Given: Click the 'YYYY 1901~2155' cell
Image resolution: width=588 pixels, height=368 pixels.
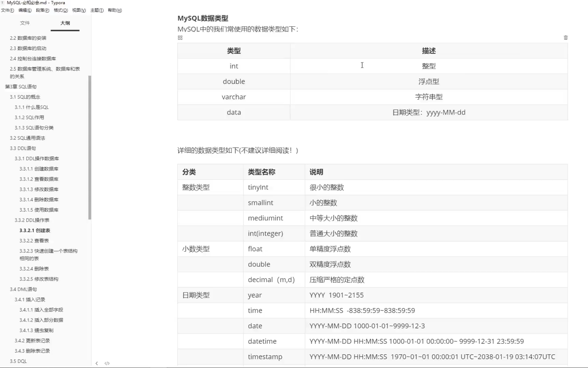Looking at the screenshot, I should coord(436,295).
